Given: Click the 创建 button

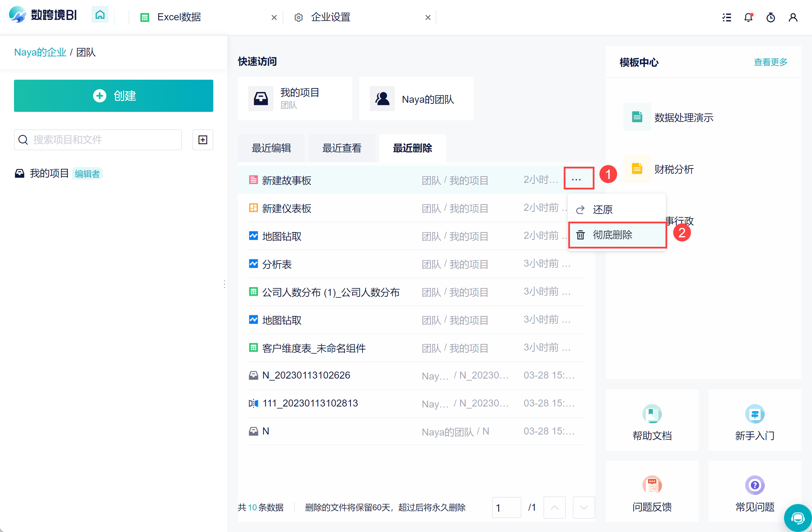Looking at the screenshot, I should [114, 96].
